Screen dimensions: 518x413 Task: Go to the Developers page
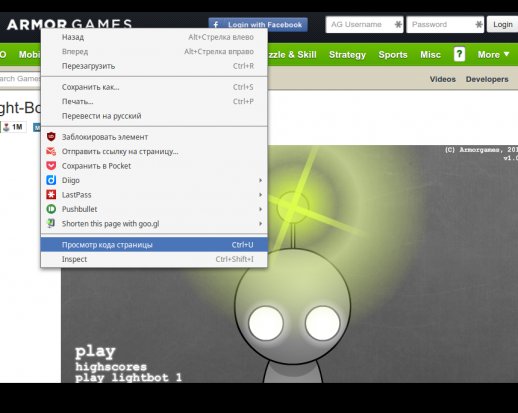pyautogui.click(x=487, y=79)
